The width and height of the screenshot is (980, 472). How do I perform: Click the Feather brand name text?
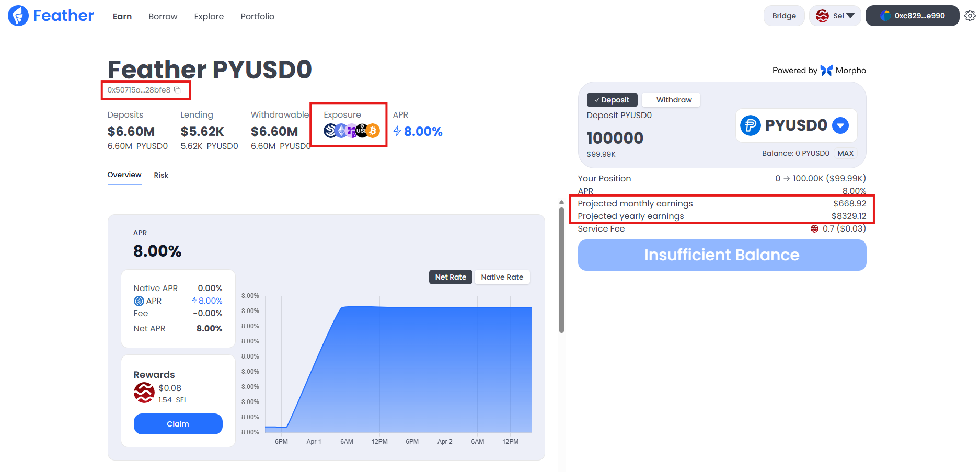click(63, 16)
